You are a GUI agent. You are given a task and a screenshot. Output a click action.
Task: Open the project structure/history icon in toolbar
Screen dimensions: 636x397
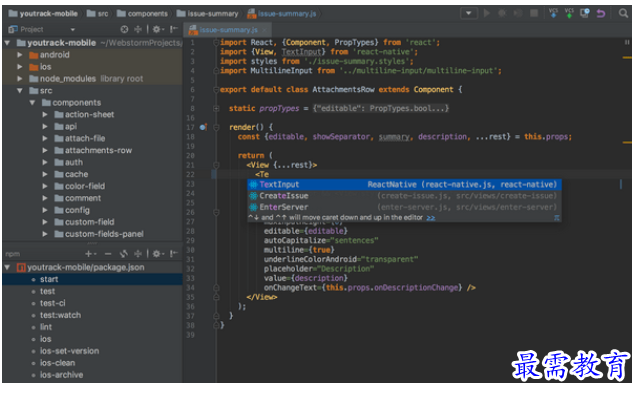[584, 13]
